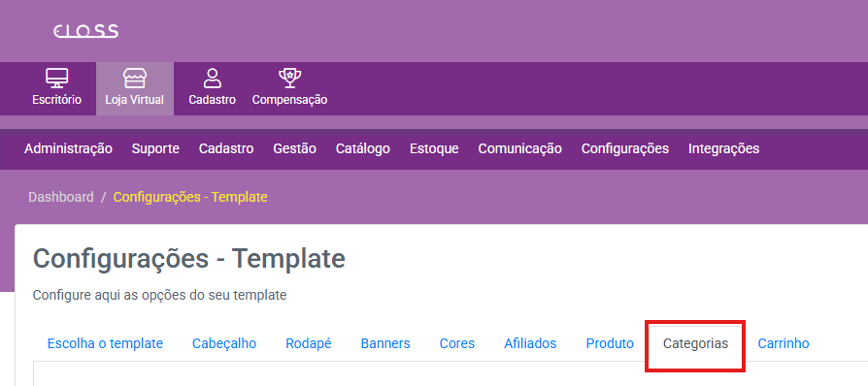Open the Catálogo menu
Screen dimensions: 868x386
[x=362, y=148]
